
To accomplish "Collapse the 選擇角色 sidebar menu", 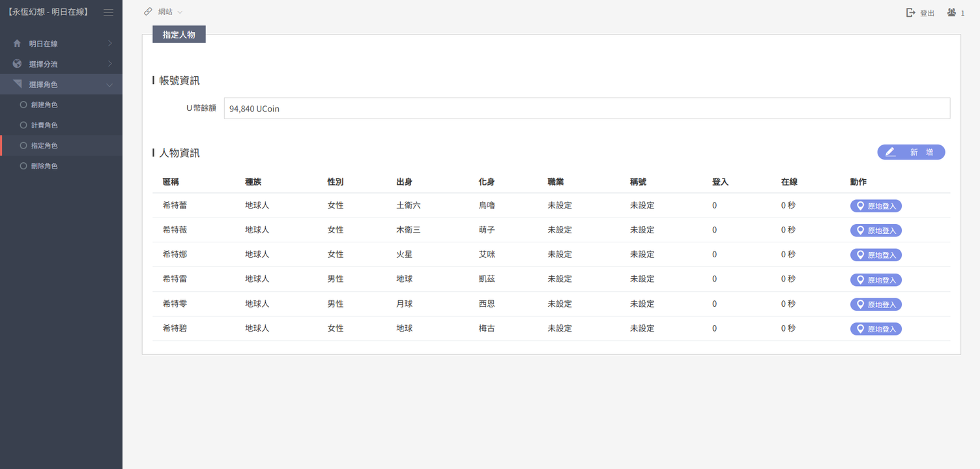I will 109,85.
